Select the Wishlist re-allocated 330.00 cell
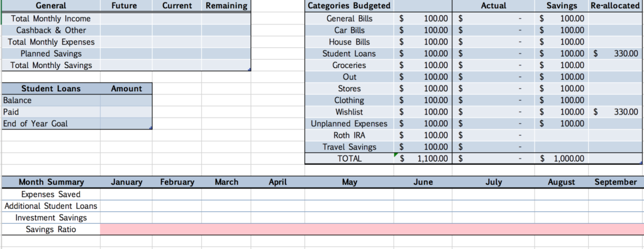The image size is (644, 249). point(615,112)
